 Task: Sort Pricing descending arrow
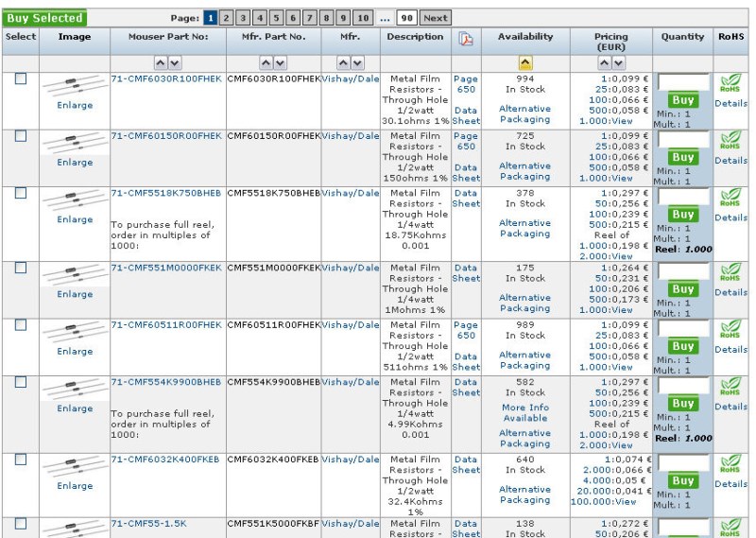[x=618, y=62]
